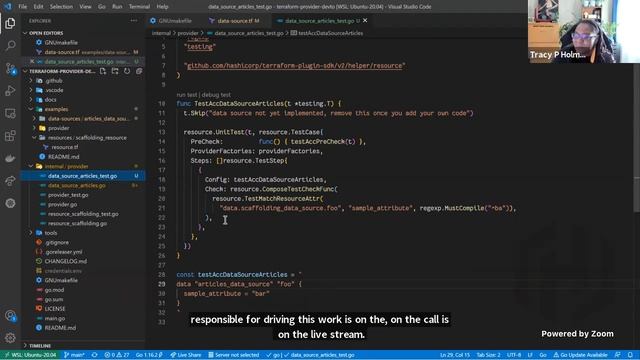
Task: Open explorer More Actions ellipsis
Action: [x=134, y=20]
